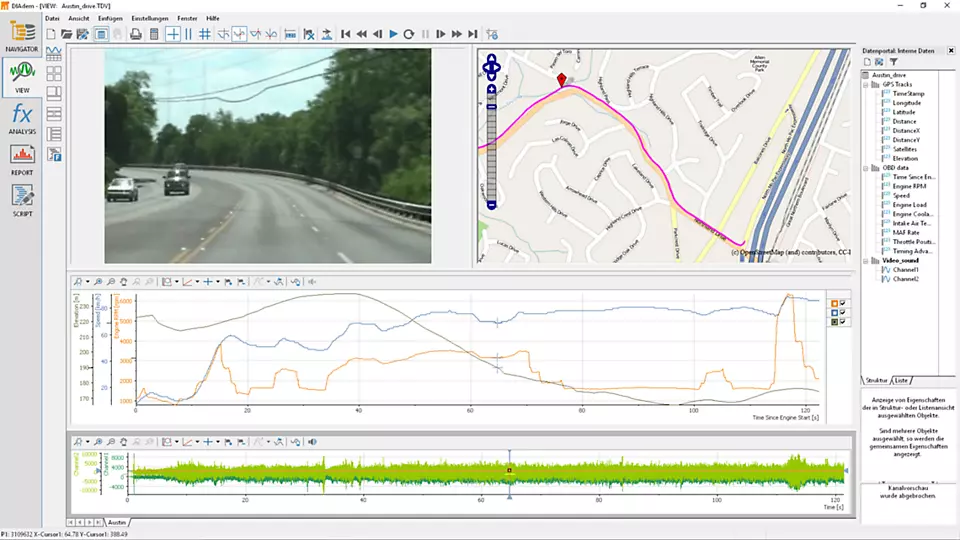The width and height of the screenshot is (960, 540).
Task: Click the VIEW panel icon
Action: point(22,77)
